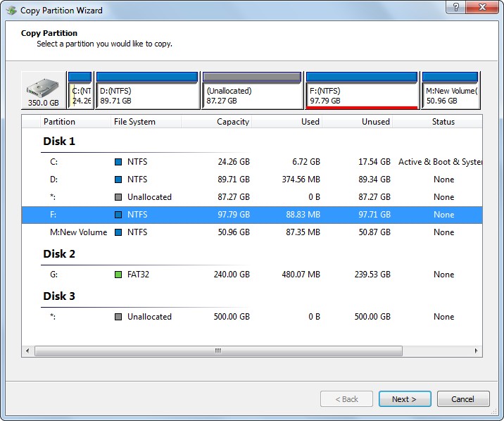Screen dimensions: 504x421
Task: Cancel the Copy Partition Wizard
Action: click(x=463, y=399)
